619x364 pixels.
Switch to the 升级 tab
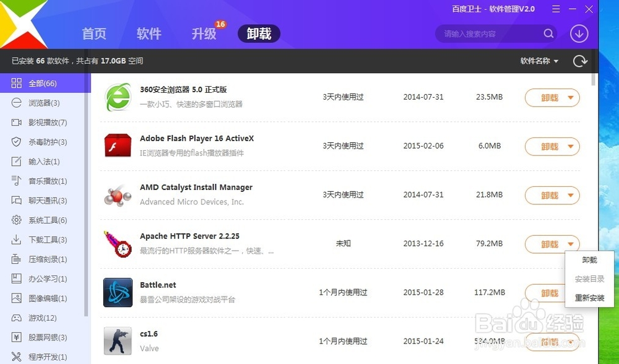coord(204,35)
